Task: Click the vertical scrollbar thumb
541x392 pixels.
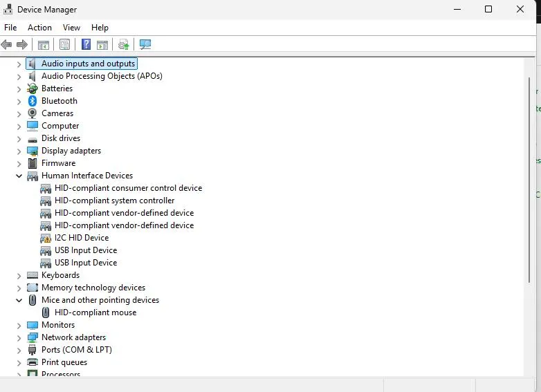Action: tap(529, 180)
